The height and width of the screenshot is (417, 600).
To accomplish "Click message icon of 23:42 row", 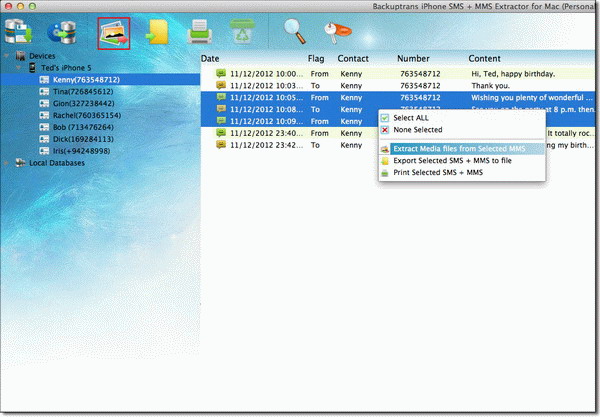I will click(221, 144).
